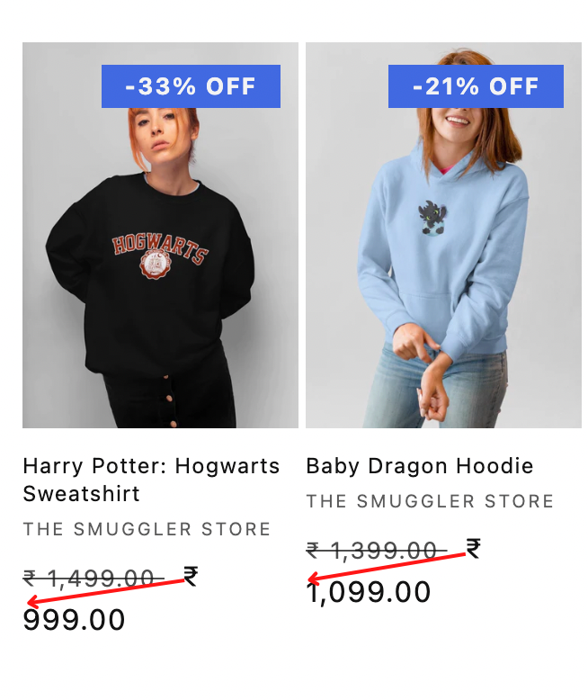Click the 1,099.00 sale price
This screenshot has width=588, height=700.
point(369,592)
